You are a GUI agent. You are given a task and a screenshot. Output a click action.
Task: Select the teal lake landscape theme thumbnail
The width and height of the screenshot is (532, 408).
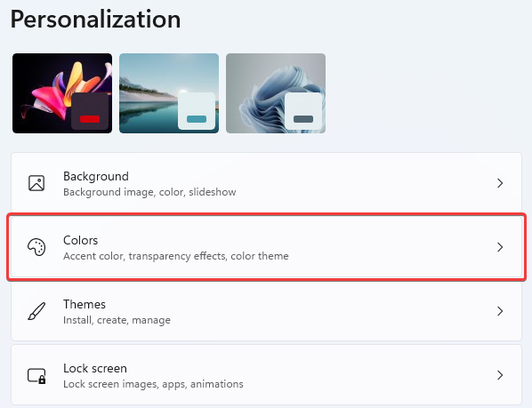pyautogui.click(x=169, y=93)
